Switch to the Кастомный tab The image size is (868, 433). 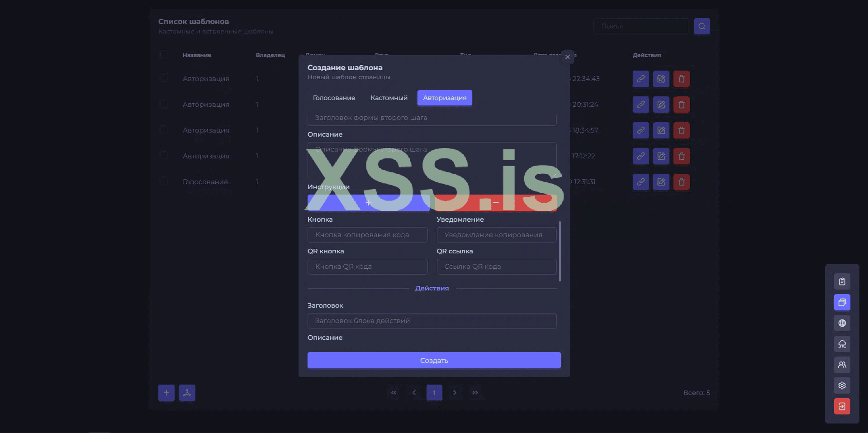pyautogui.click(x=389, y=98)
